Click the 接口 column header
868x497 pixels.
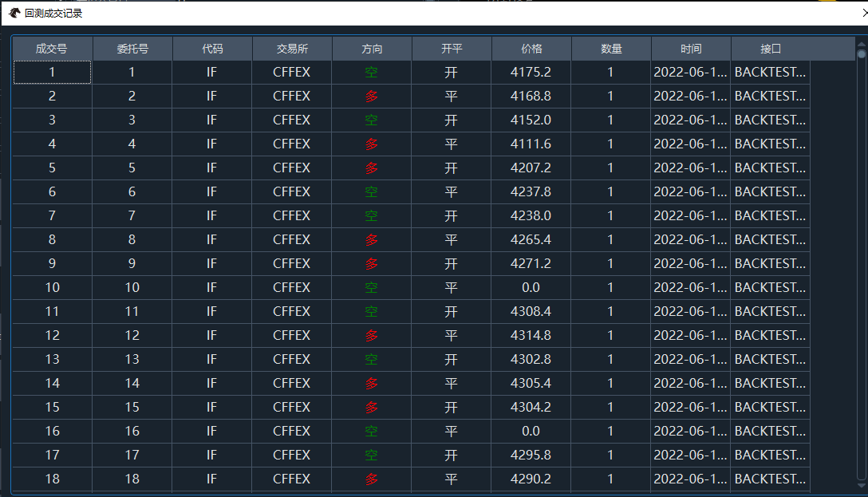click(x=770, y=49)
